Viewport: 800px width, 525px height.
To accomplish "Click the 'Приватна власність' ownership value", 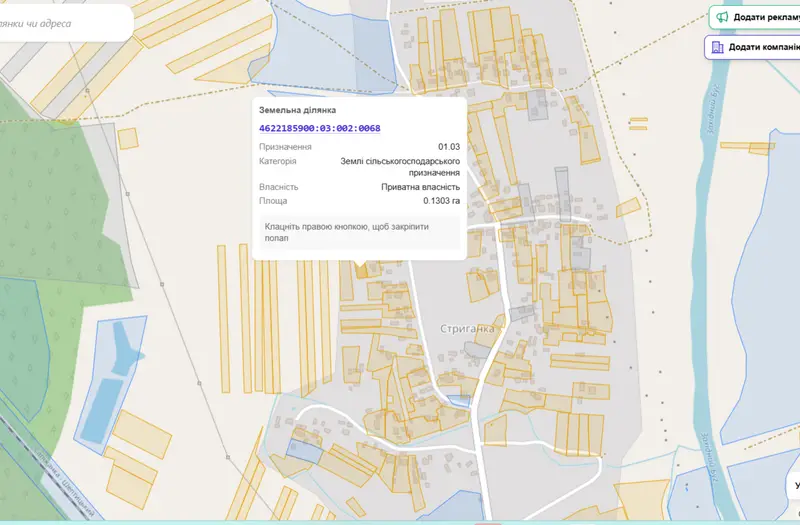I will pyautogui.click(x=420, y=187).
